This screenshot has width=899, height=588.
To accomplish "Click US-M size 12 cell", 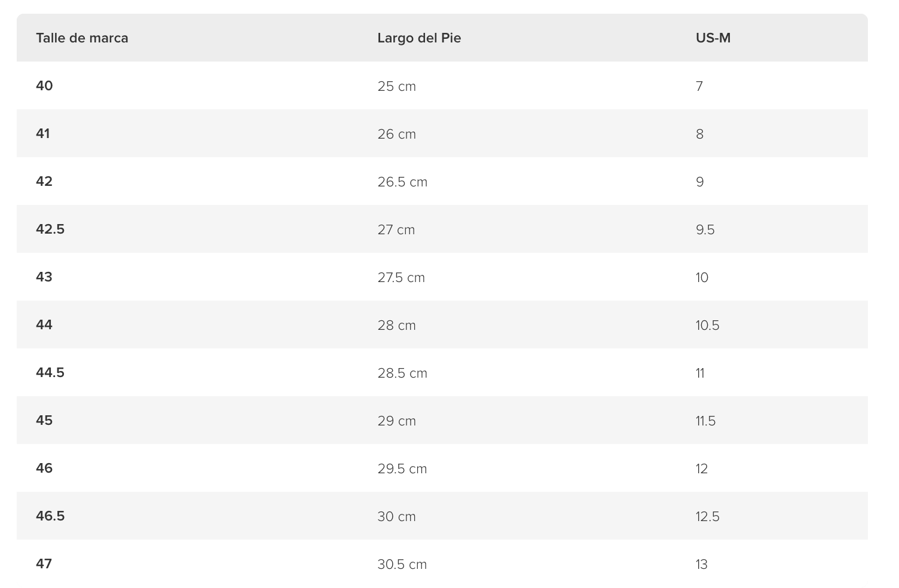I will 702,468.
